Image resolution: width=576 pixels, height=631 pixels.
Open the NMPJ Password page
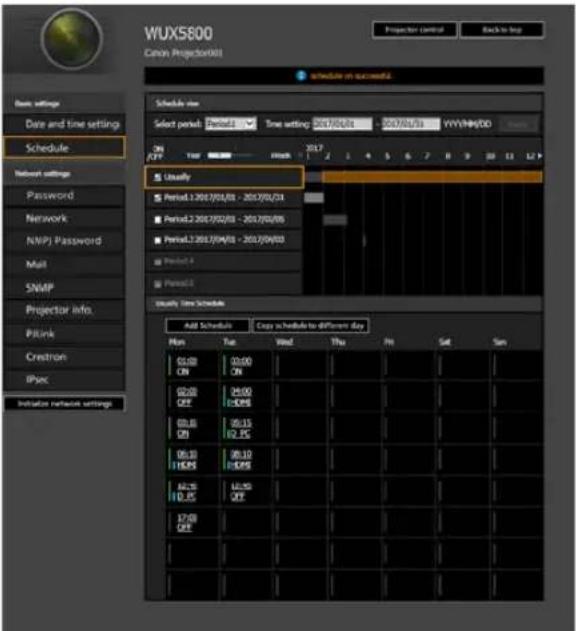point(64,241)
